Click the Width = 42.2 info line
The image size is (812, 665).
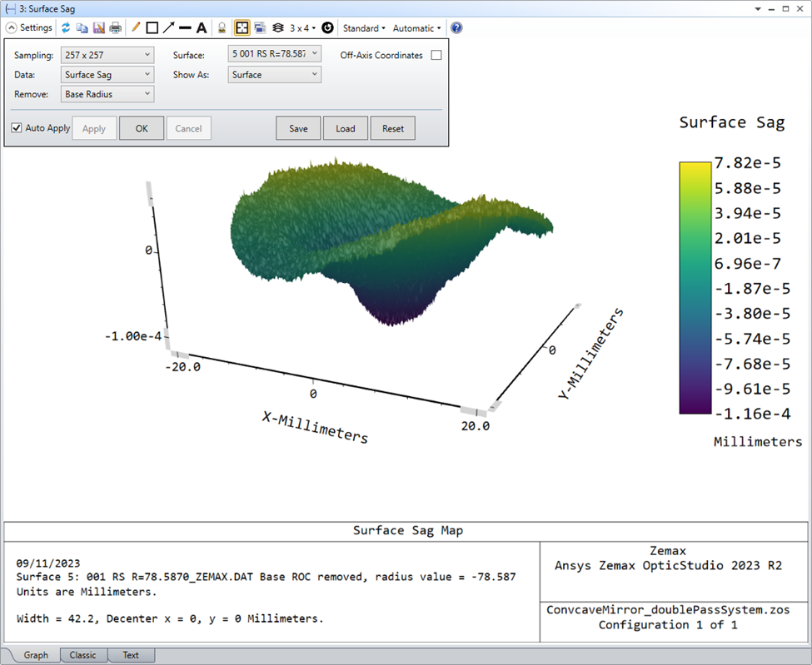170,618
